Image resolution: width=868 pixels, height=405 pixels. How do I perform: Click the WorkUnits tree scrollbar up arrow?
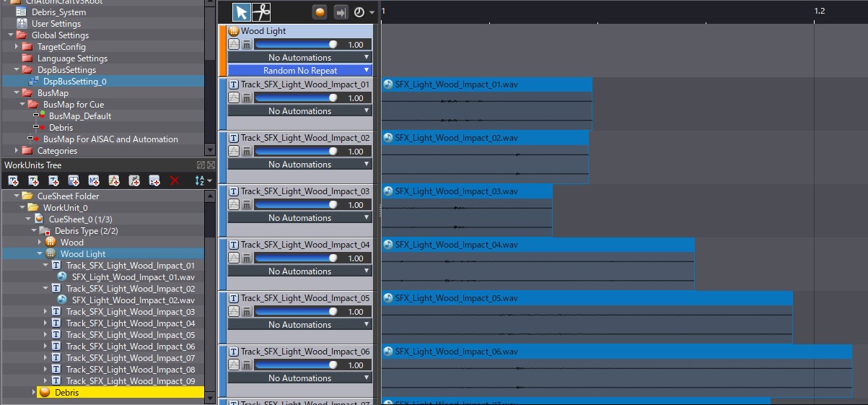coord(210,196)
